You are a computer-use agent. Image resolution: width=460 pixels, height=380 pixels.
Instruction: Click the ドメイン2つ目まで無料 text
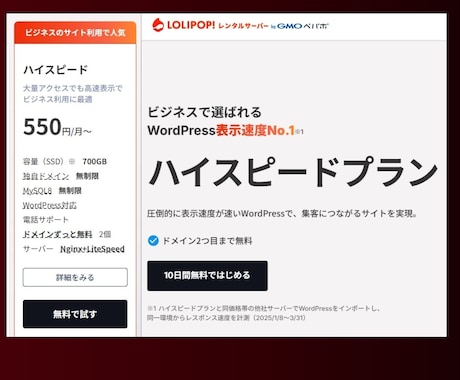point(207,241)
